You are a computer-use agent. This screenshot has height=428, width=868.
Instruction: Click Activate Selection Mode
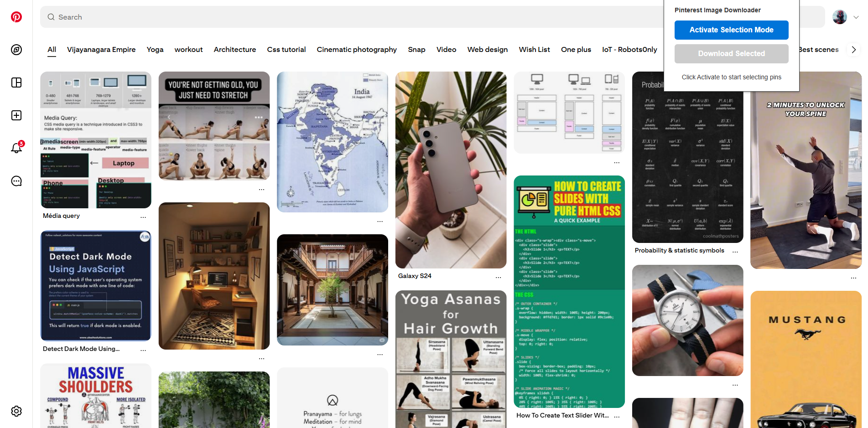tap(731, 30)
